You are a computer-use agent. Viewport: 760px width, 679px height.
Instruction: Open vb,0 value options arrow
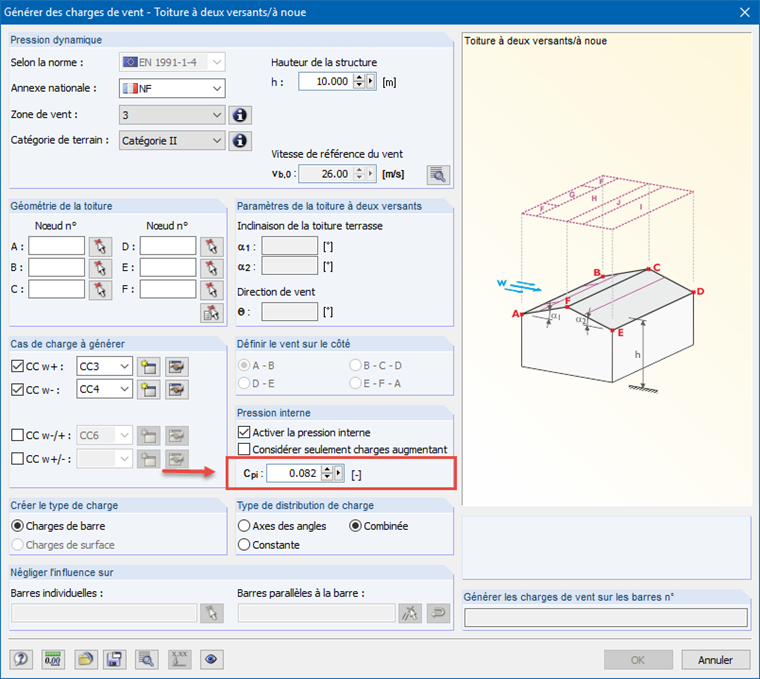click(371, 174)
